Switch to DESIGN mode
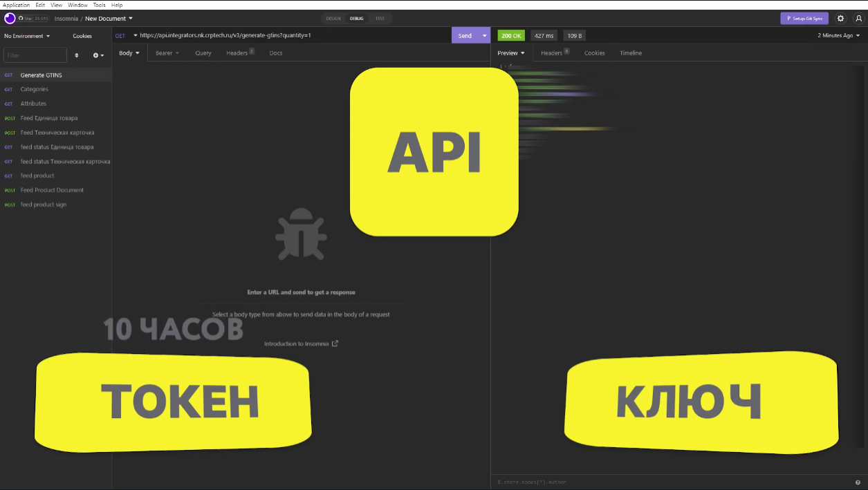This screenshot has width=868, height=490. click(x=333, y=19)
